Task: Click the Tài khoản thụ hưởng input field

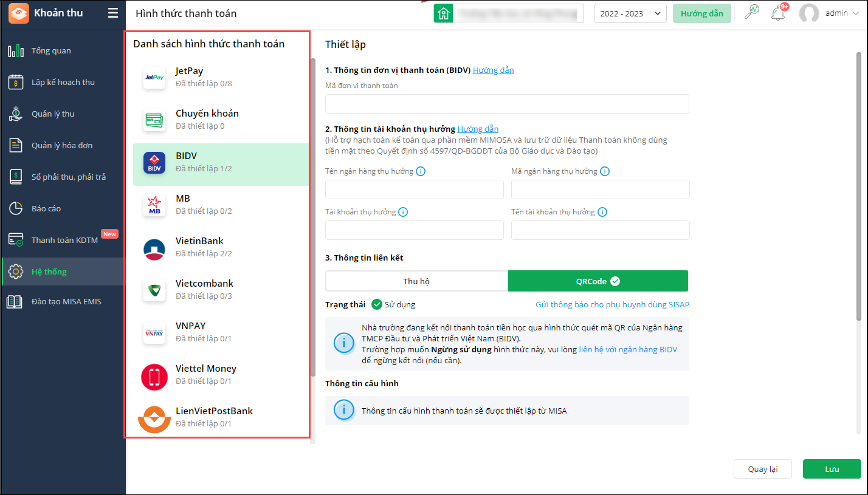Action: click(x=415, y=230)
